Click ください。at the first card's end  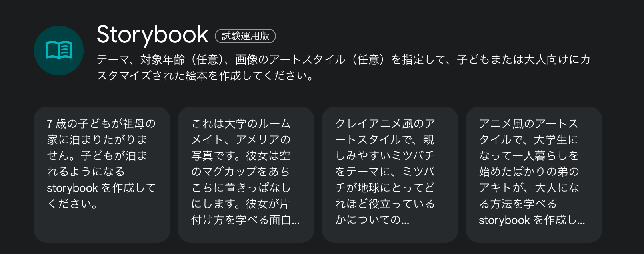point(72,204)
